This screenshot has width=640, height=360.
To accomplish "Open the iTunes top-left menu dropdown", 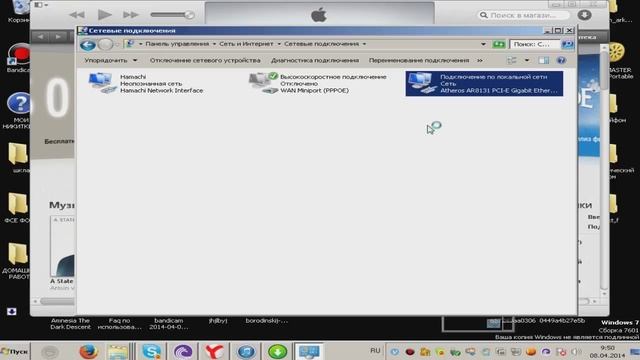I will click(41, 5).
